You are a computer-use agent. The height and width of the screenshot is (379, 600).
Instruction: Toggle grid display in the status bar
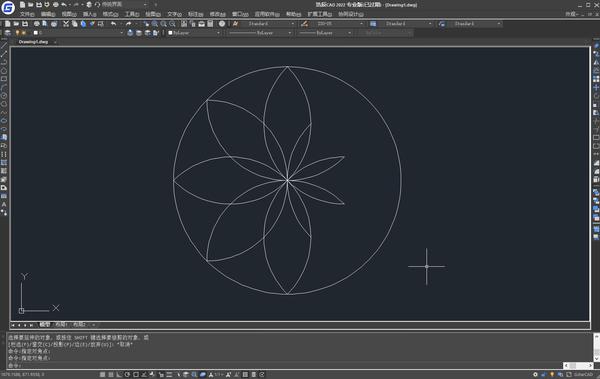[x=111, y=374]
